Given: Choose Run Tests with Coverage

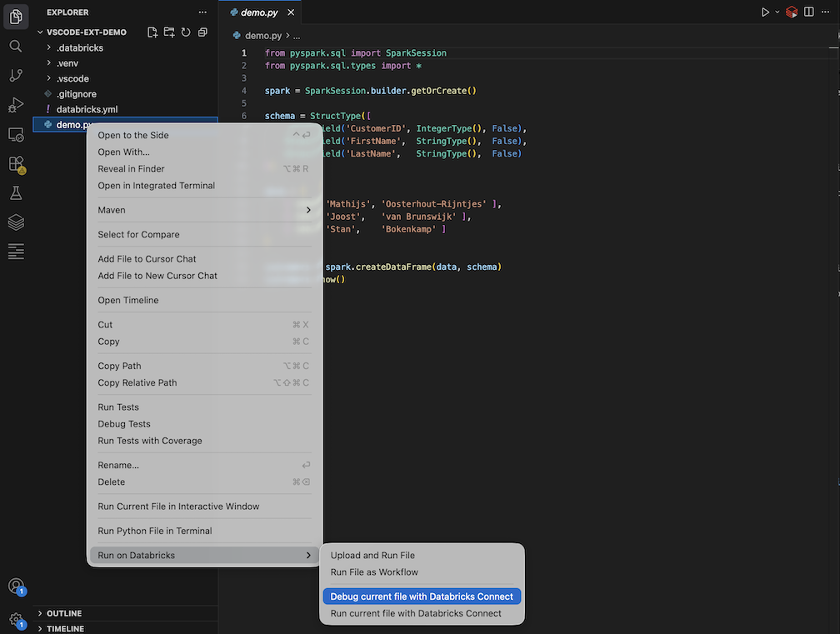Looking at the screenshot, I should pyautogui.click(x=204, y=441).
